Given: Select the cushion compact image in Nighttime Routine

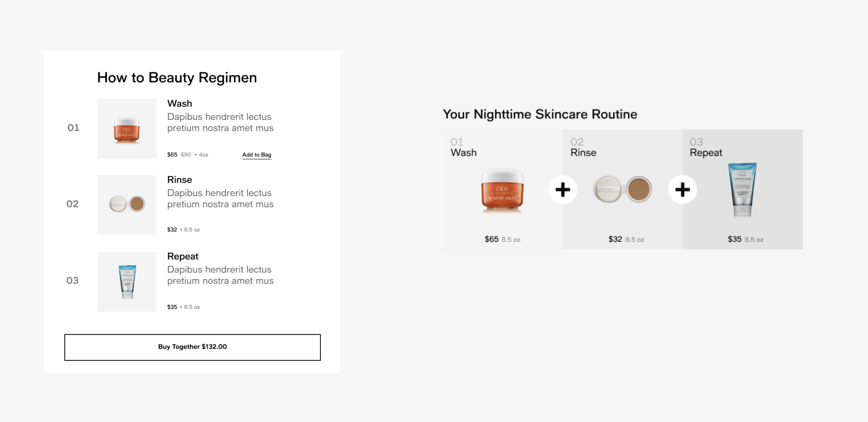Looking at the screenshot, I should tap(622, 189).
